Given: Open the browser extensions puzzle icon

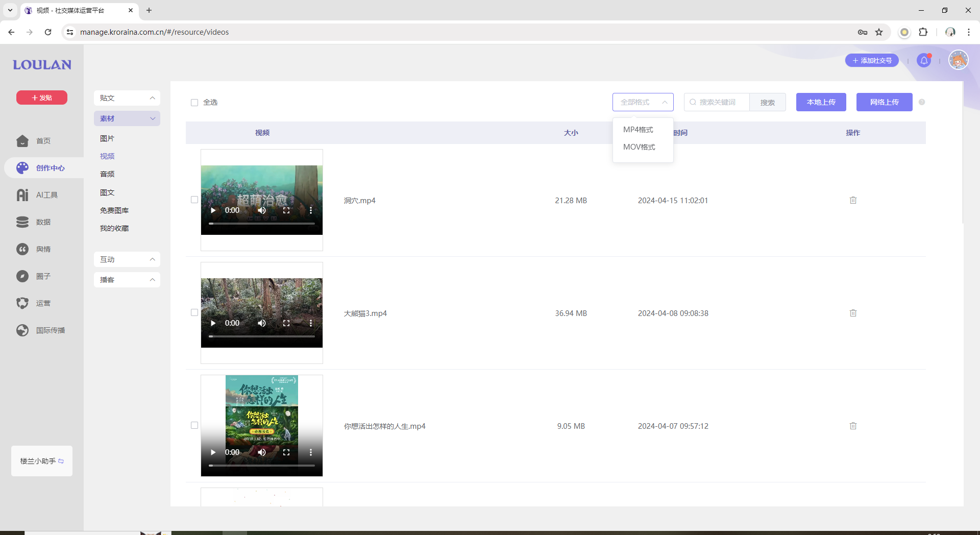Looking at the screenshot, I should pyautogui.click(x=923, y=32).
